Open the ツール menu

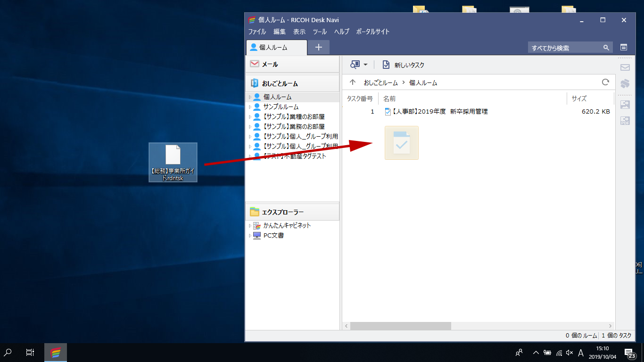320,32
